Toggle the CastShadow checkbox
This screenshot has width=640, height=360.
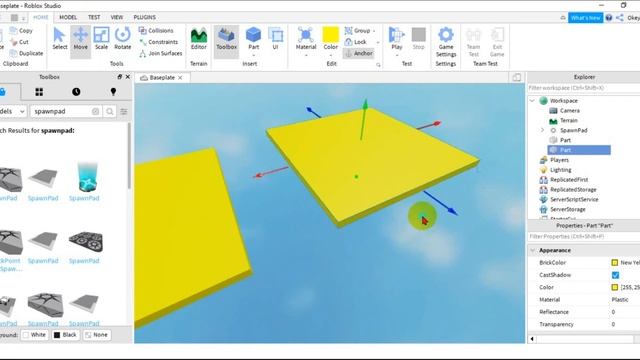click(615, 275)
